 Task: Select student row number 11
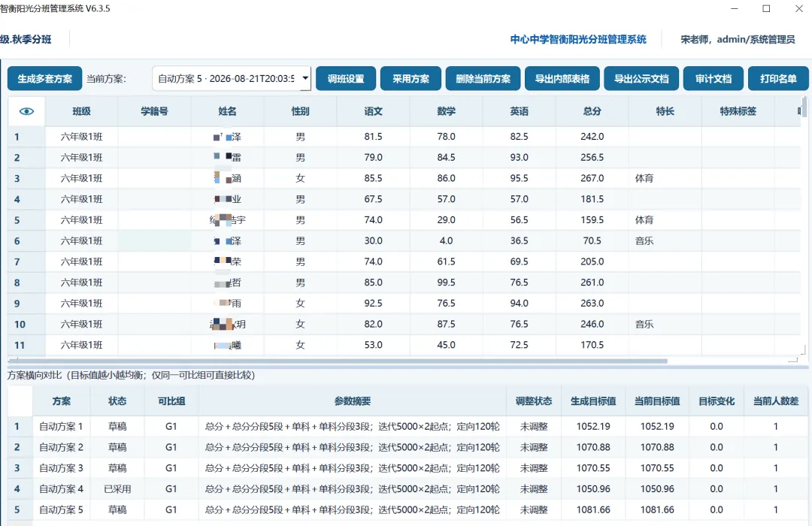tap(26, 345)
